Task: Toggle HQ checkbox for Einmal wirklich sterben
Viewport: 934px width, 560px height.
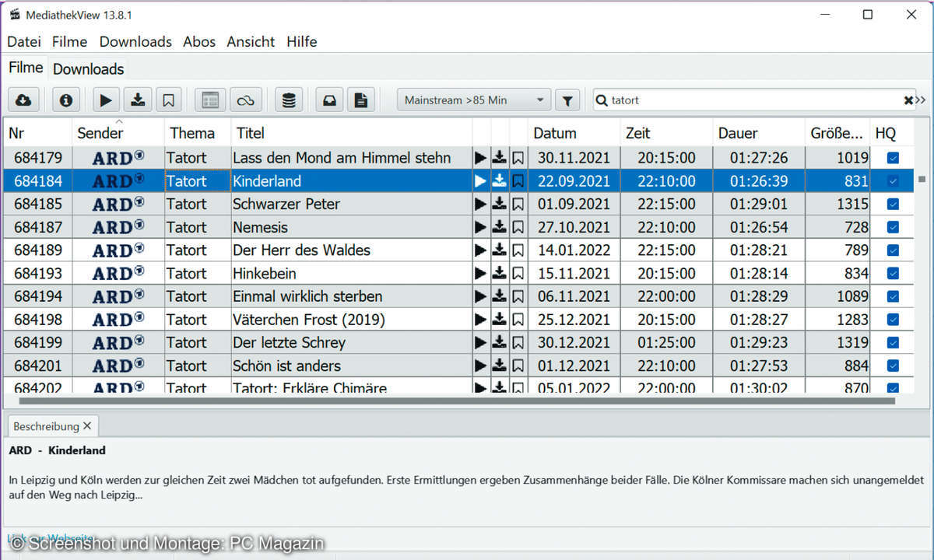Action: 893,296
